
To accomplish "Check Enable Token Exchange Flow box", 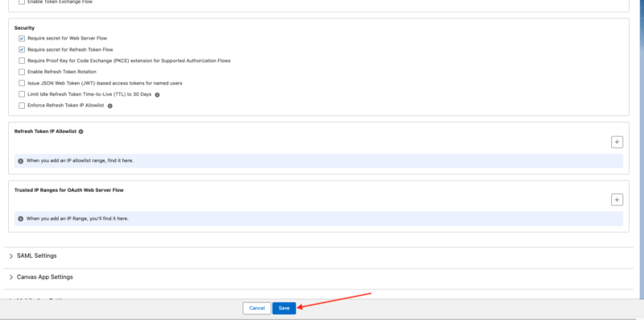I will pyautogui.click(x=22, y=2).
